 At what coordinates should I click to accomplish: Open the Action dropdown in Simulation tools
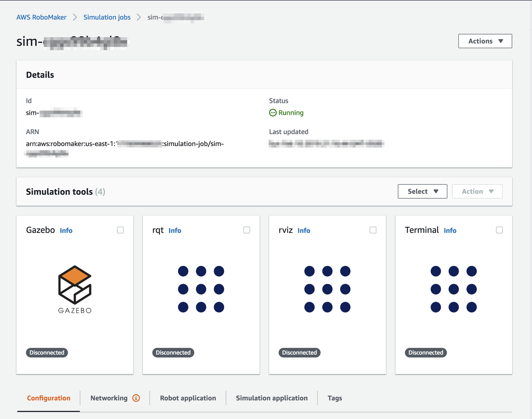coord(477,191)
